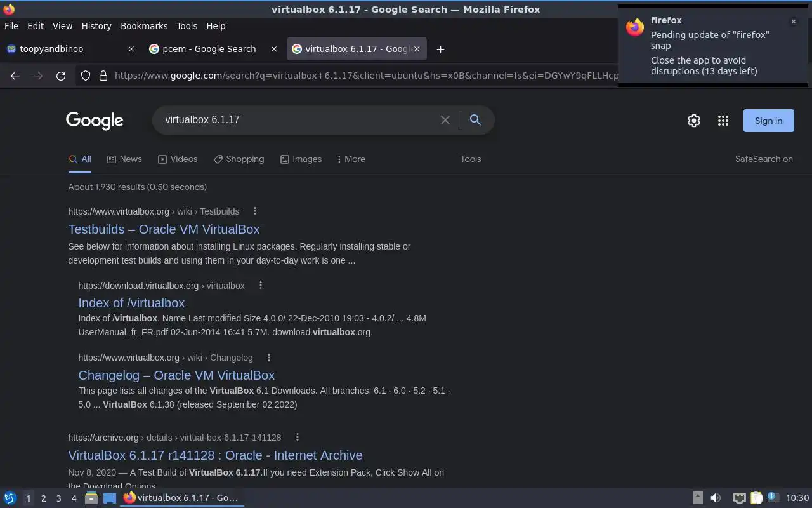Close the pcem Google Search tab
Viewport: 812px width, 508px height.
(274, 49)
